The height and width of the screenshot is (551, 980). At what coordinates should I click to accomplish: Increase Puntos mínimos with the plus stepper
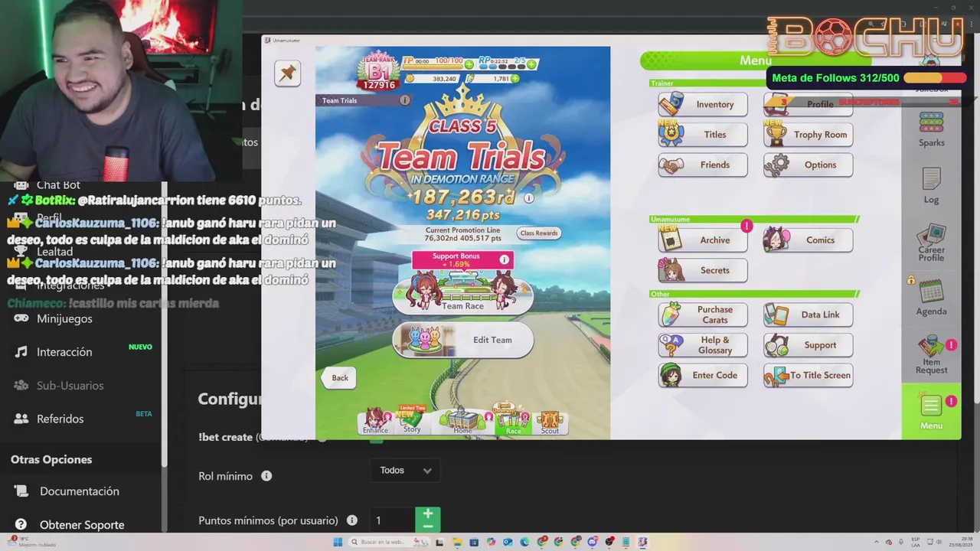pyautogui.click(x=428, y=514)
